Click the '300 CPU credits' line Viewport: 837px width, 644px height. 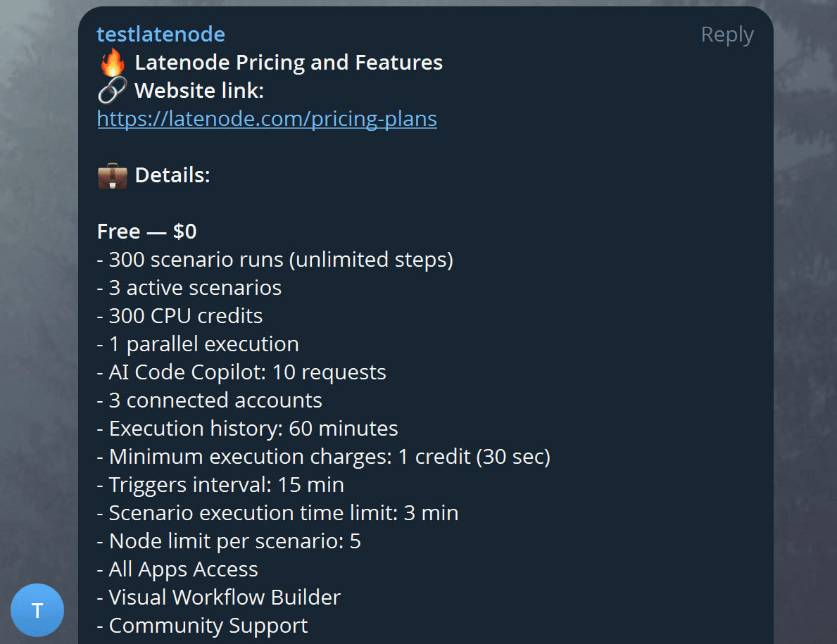tap(180, 316)
